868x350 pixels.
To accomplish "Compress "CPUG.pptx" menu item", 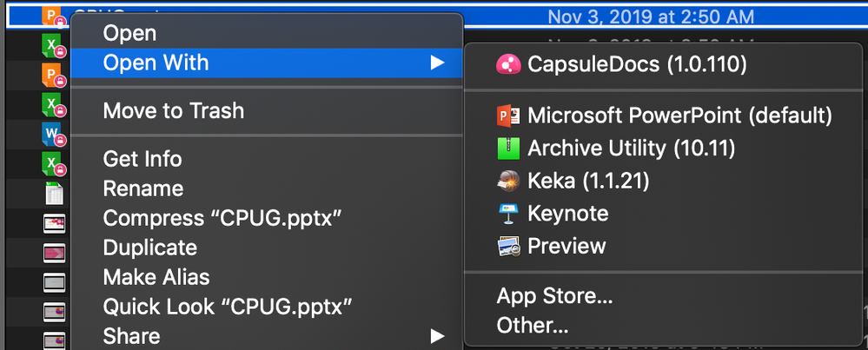I will tap(266, 218).
